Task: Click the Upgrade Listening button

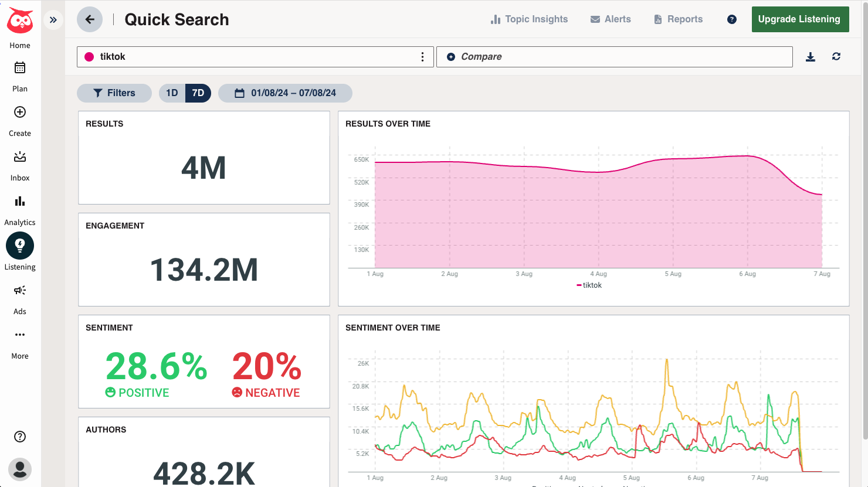Action: point(800,19)
